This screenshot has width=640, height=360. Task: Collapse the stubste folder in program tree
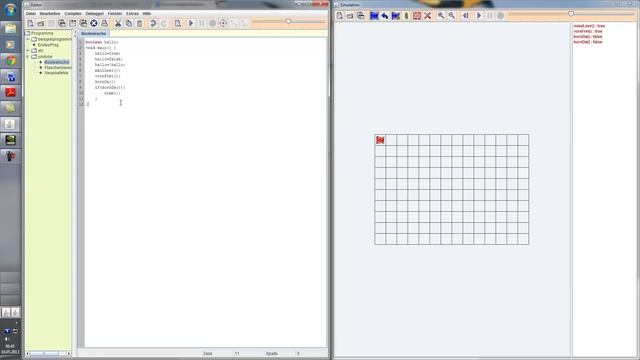pos(28,56)
